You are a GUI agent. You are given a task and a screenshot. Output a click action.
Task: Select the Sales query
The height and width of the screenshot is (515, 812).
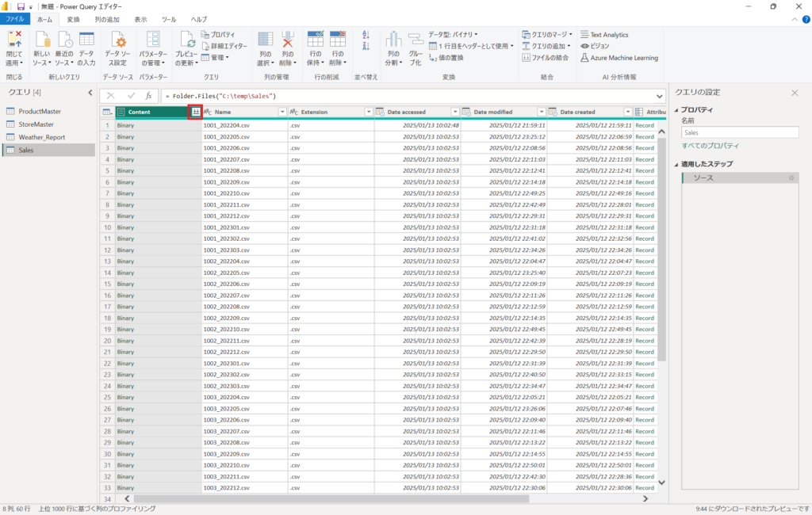coord(48,150)
